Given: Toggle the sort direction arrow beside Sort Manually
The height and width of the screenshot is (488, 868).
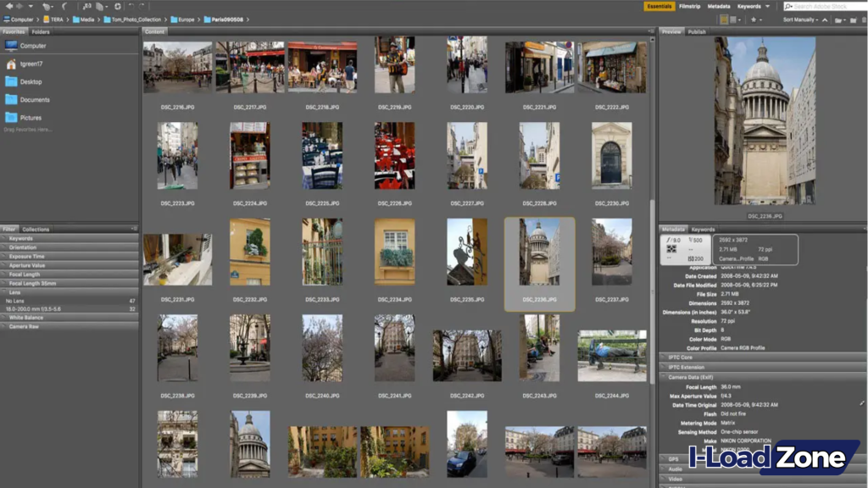Looking at the screenshot, I should (x=825, y=19).
